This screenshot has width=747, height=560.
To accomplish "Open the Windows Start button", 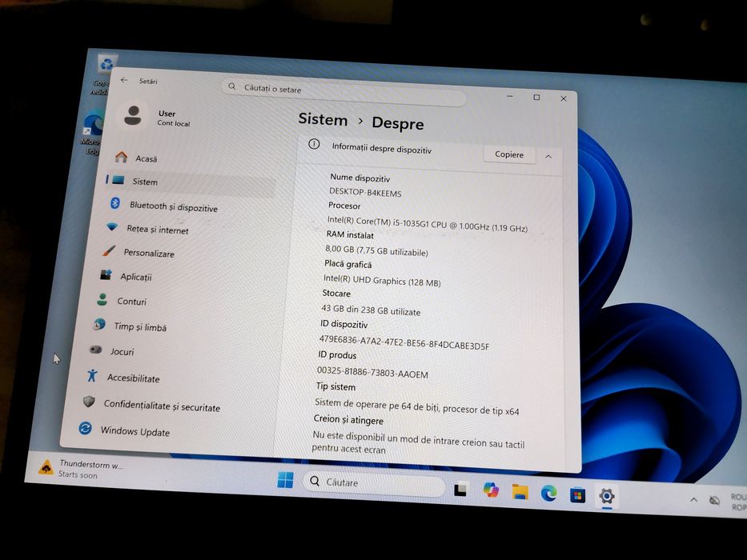I will tap(285, 480).
